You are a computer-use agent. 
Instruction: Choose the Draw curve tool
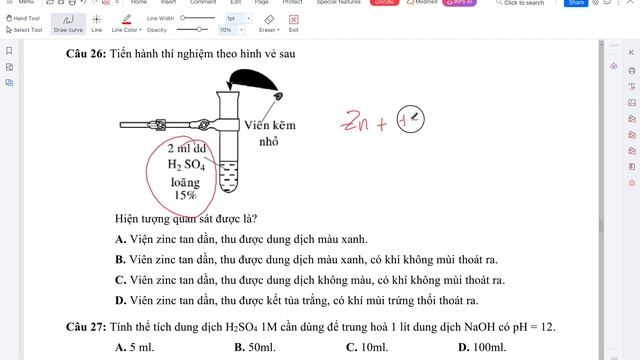tap(68, 24)
